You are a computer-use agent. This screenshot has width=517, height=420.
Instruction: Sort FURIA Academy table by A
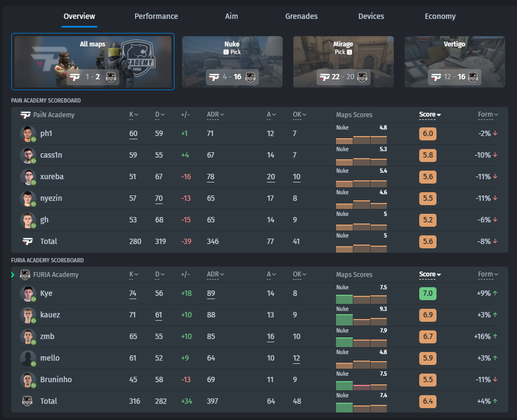(271, 274)
